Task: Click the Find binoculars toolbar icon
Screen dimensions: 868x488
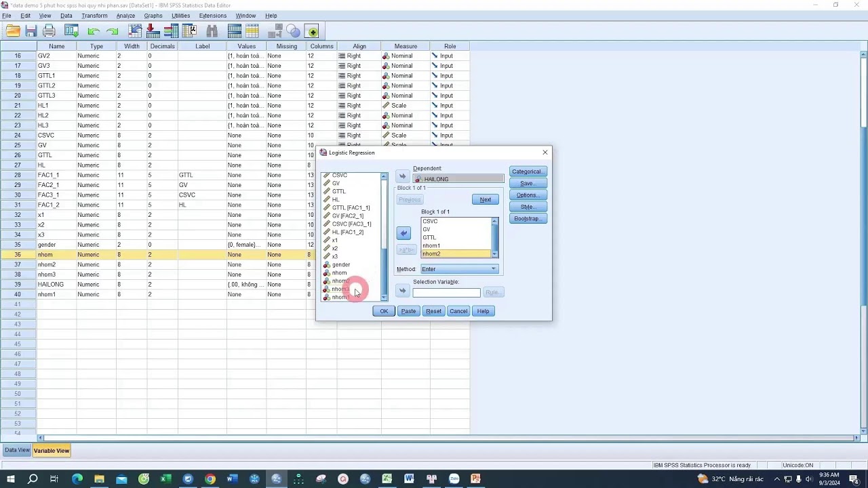Action: [x=212, y=31]
